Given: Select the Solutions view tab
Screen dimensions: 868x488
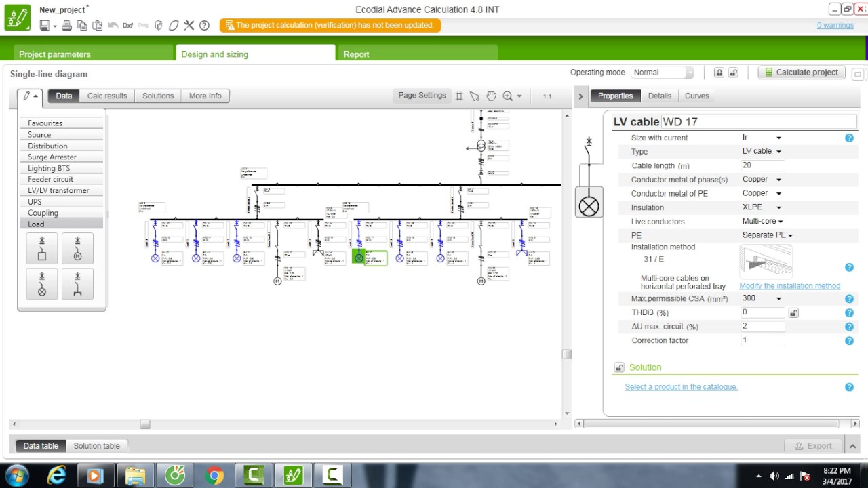Looking at the screenshot, I should point(158,96).
